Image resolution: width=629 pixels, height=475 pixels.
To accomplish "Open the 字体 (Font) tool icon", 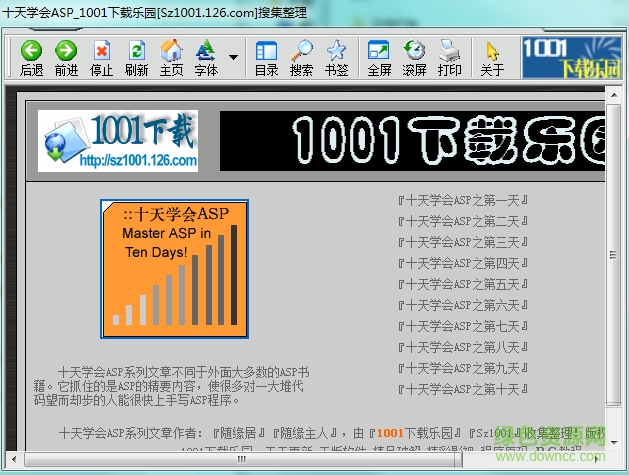I will point(206,51).
